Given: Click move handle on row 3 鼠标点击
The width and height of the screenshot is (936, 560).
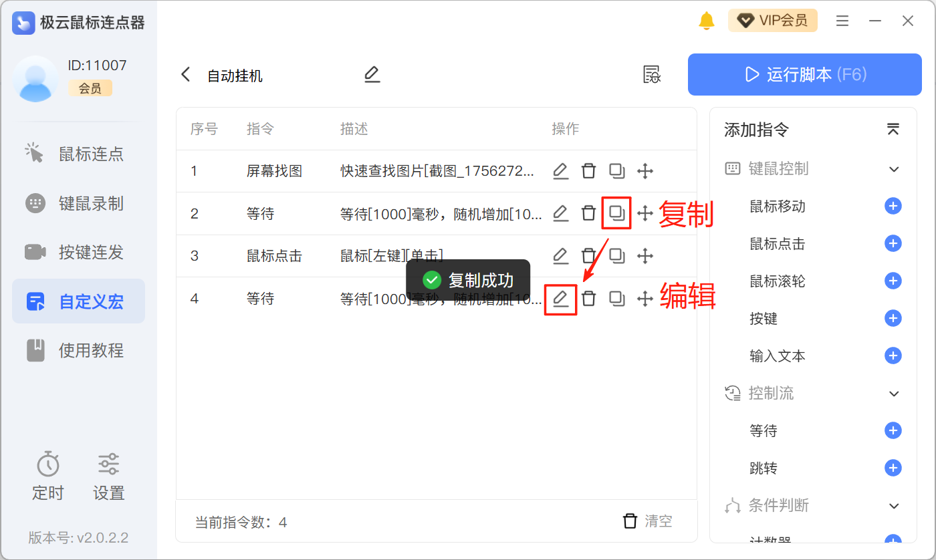Looking at the screenshot, I should [x=645, y=256].
